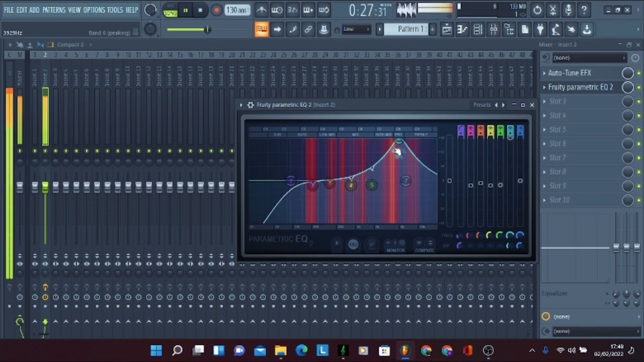
Task: Open the FILE menu
Action: point(9,10)
